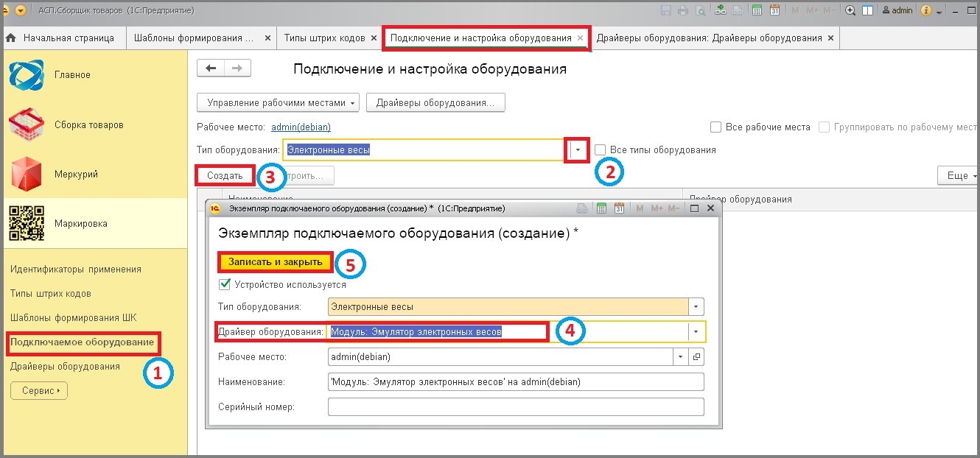Click the Создать button

click(x=225, y=175)
